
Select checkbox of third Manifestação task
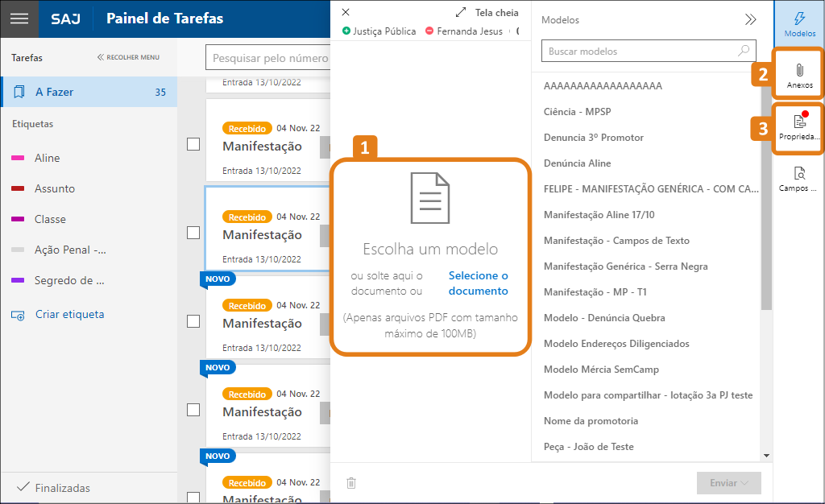tap(193, 321)
